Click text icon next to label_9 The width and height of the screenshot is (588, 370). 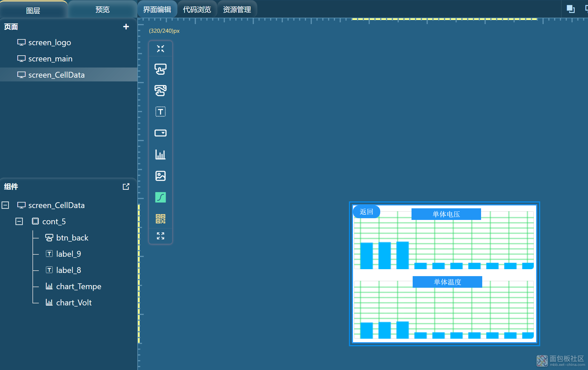(49, 254)
